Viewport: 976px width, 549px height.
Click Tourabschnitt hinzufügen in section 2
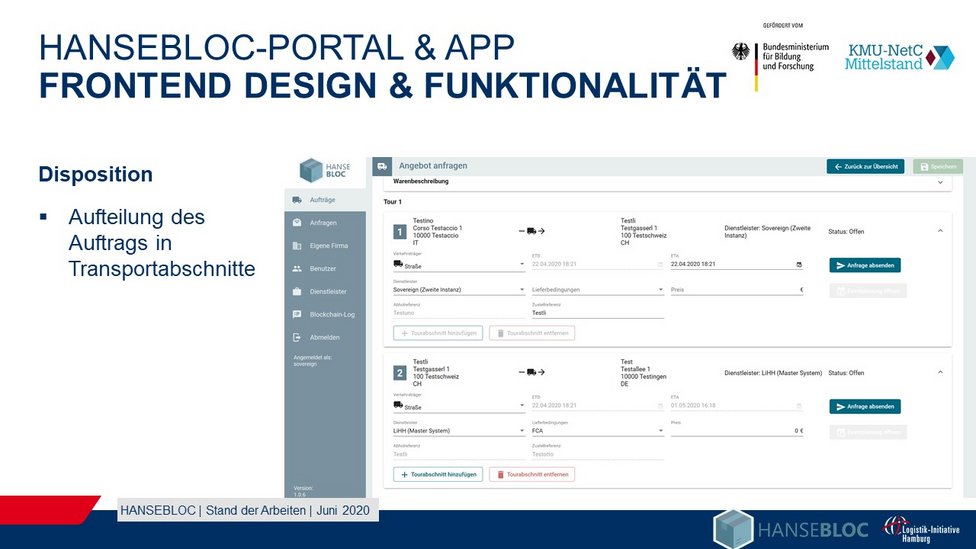[438, 474]
